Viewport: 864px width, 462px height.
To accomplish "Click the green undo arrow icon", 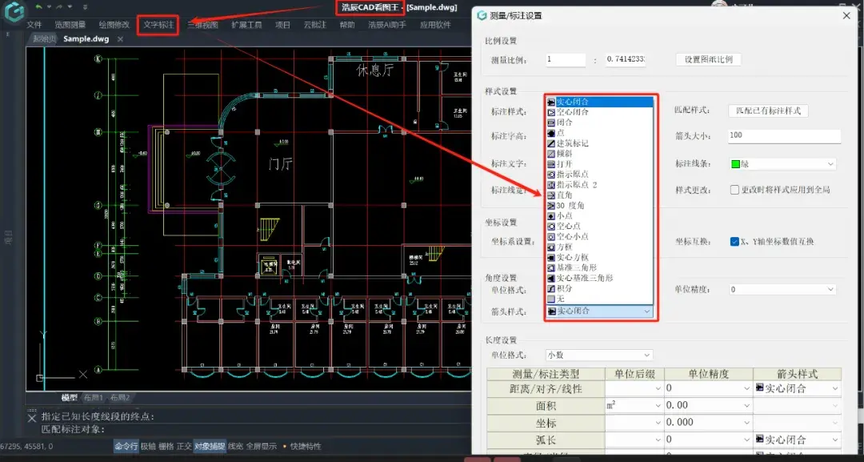I will click(39, 7).
